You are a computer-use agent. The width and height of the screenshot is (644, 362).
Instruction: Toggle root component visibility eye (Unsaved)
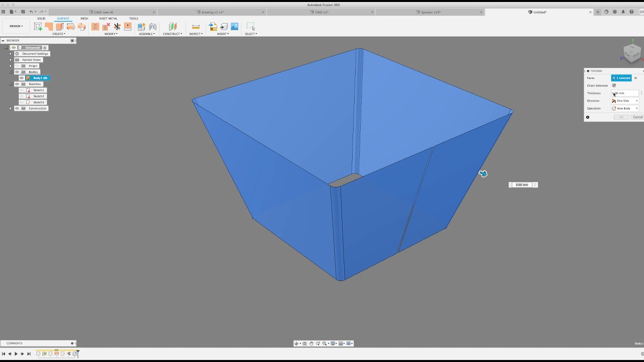coord(14,48)
